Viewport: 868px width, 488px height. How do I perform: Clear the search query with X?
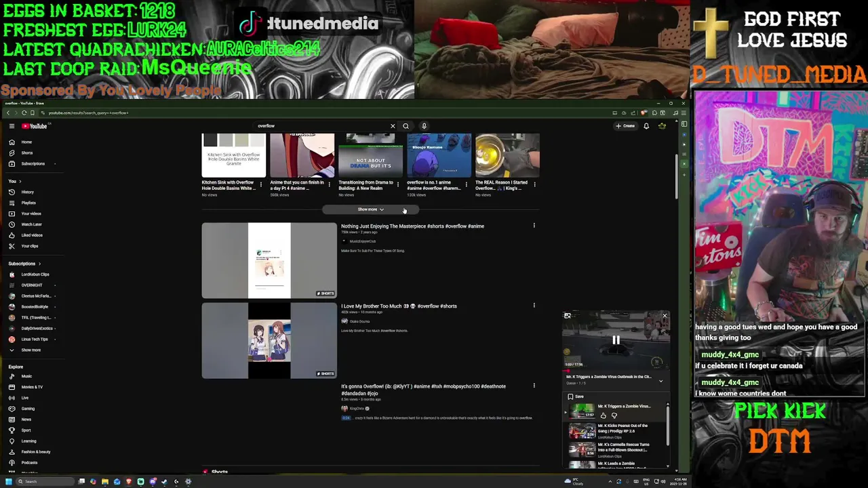coord(393,126)
